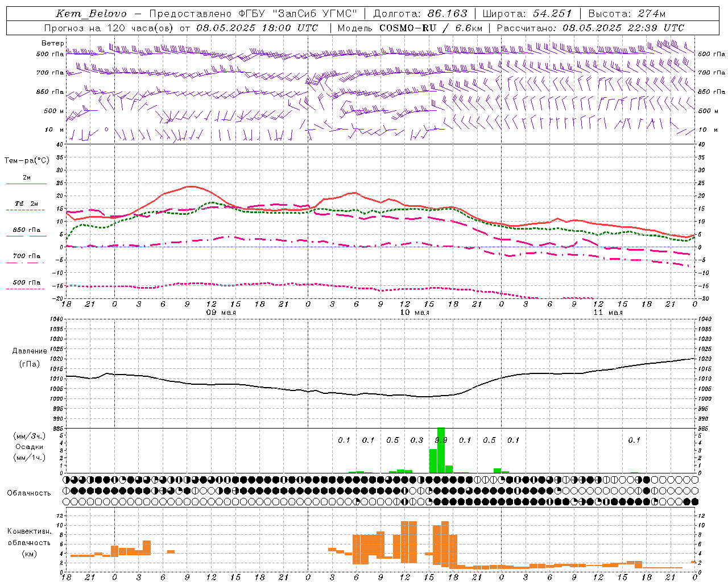This screenshot has width=728, height=582.
Task: Click the 10 мая date label
Action: 415,312
